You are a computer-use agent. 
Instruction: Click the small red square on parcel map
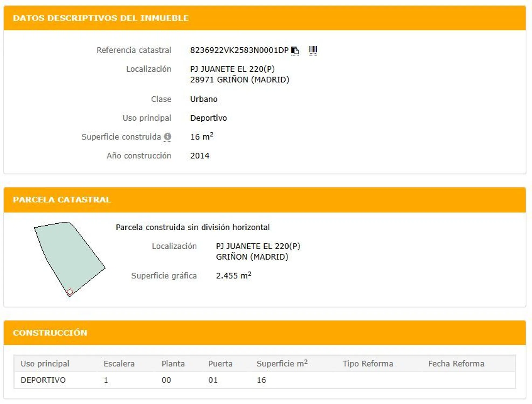[x=70, y=292]
